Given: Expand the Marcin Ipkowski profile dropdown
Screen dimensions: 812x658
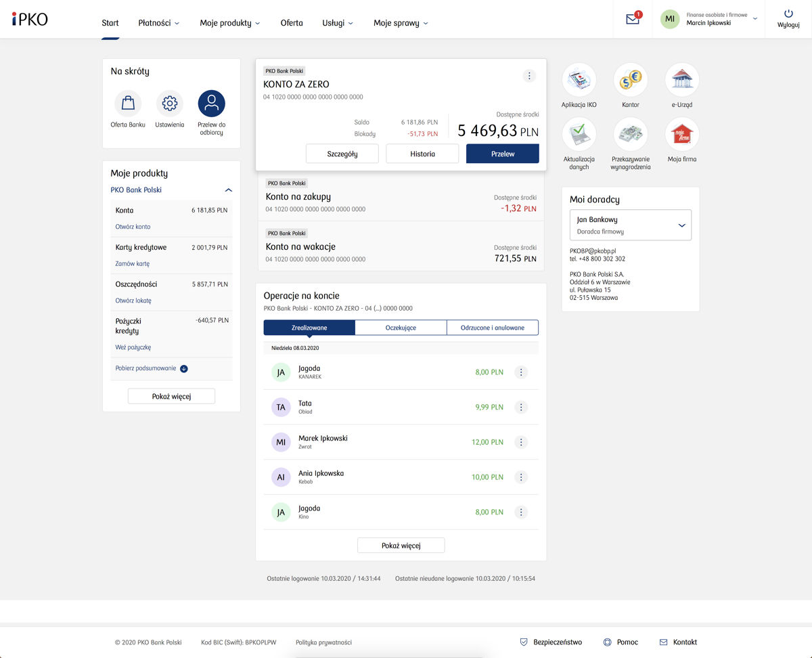Looking at the screenshot, I should pyautogui.click(x=755, y=19).
